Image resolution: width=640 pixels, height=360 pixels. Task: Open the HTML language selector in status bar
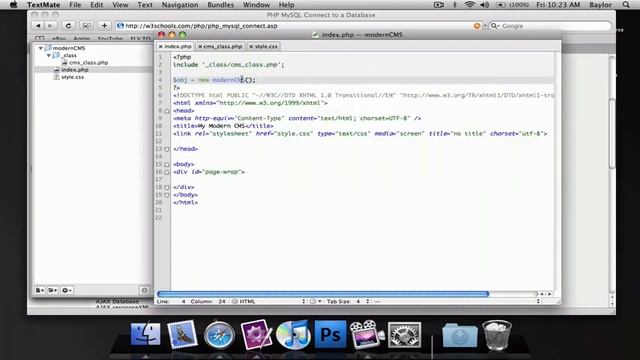coord(269,301)
